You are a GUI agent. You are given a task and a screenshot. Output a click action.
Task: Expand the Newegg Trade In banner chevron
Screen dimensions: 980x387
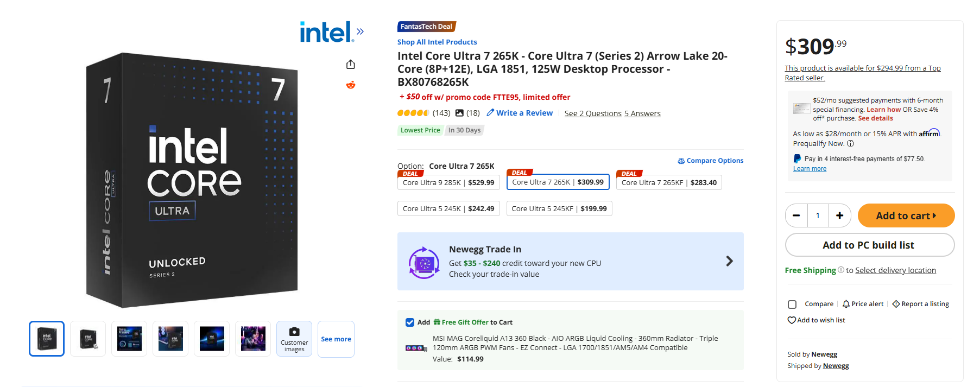[x=729, y=261]
